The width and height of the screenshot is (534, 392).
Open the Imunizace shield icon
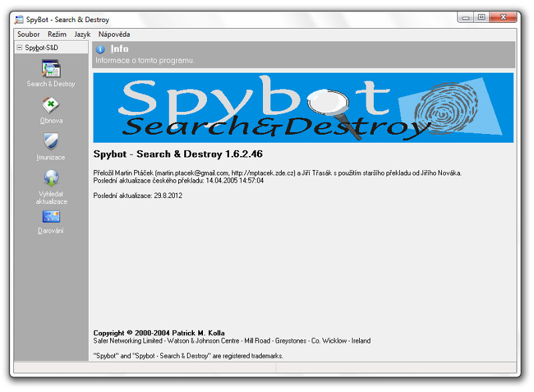click(51, 141)
